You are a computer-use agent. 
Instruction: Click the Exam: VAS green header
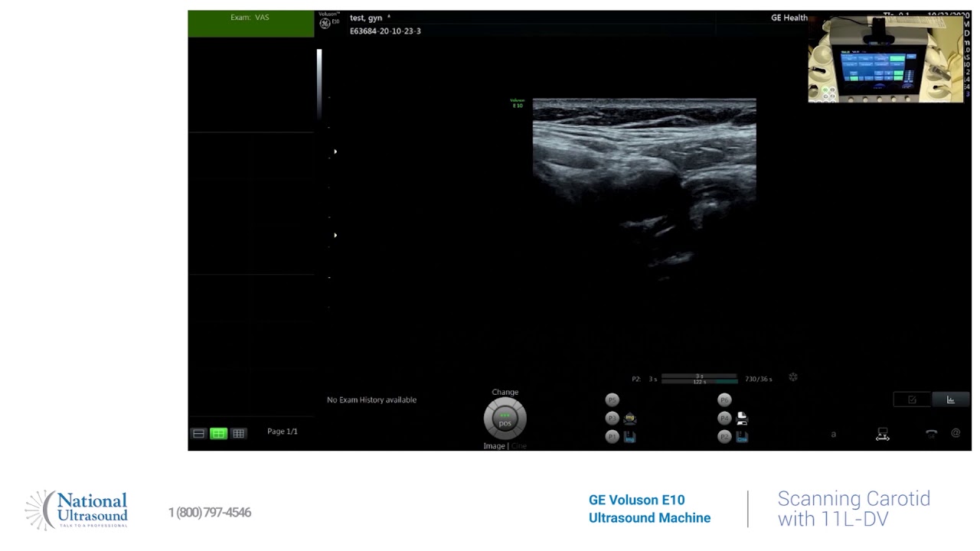click(250, 24)
